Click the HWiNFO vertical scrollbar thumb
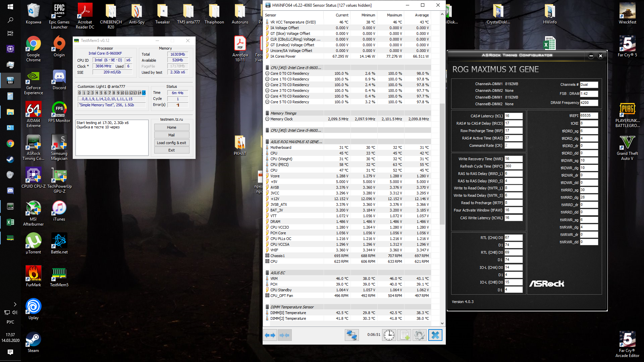Image resolution: width=644 pixels, height=362 pixels. coord(442,164)
